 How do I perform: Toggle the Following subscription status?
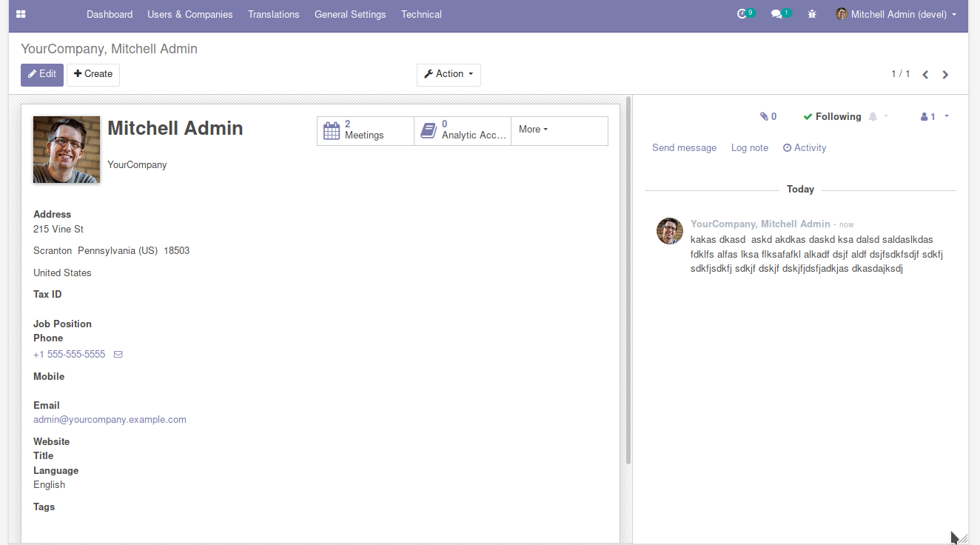(832, 116)
